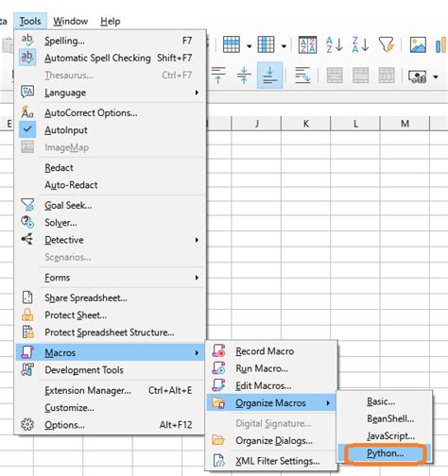
Task: Click the Wrap Text toolbar icon
Action: tap(302, 76)
